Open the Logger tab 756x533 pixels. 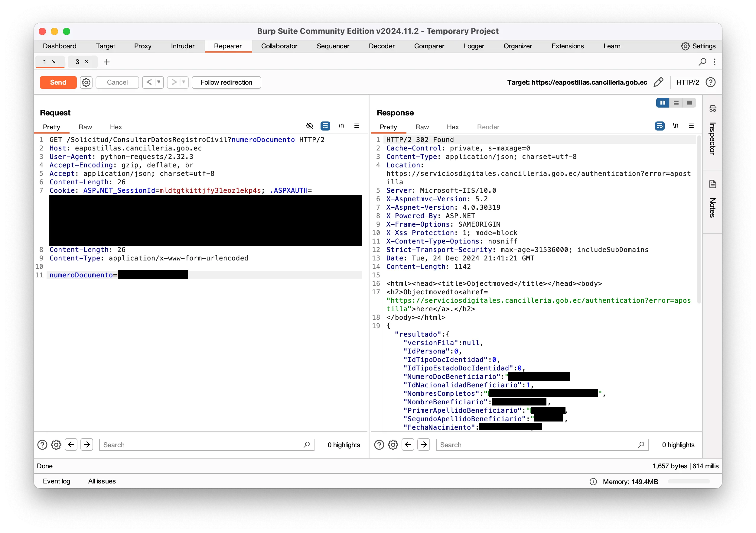(474, 46)
